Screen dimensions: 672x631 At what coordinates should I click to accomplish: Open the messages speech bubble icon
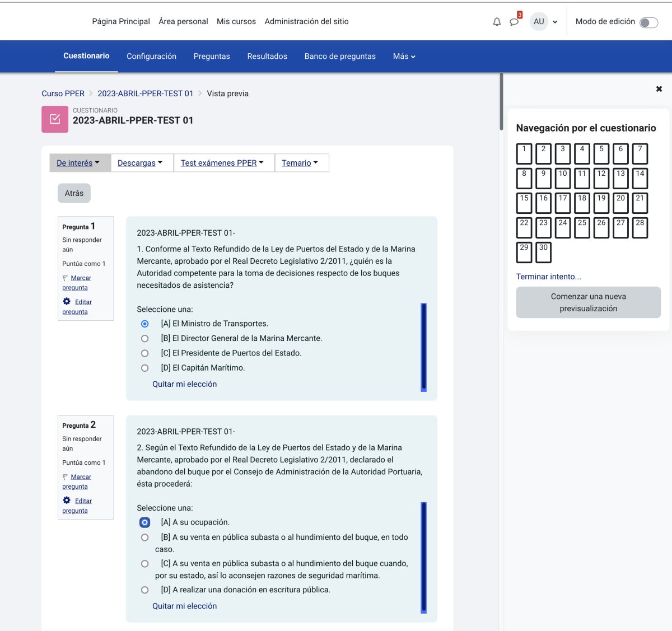(514, 22)
